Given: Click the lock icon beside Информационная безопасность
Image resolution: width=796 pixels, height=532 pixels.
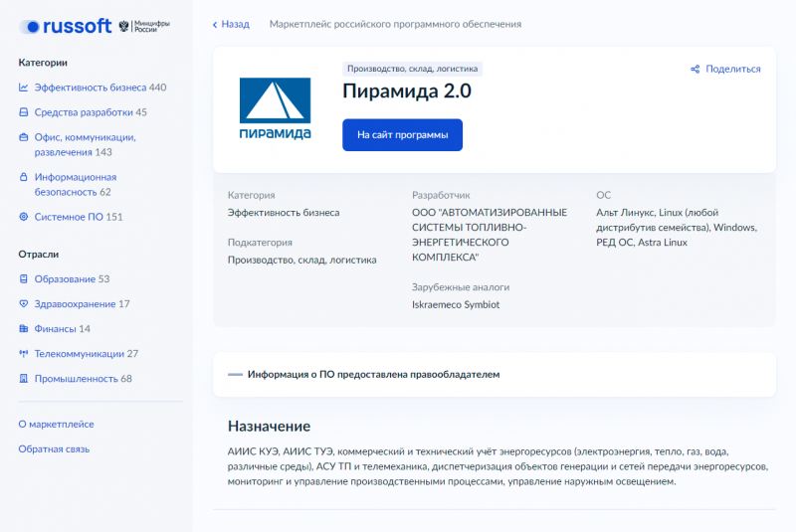Looking at the screenshot, I should [23, 177].
